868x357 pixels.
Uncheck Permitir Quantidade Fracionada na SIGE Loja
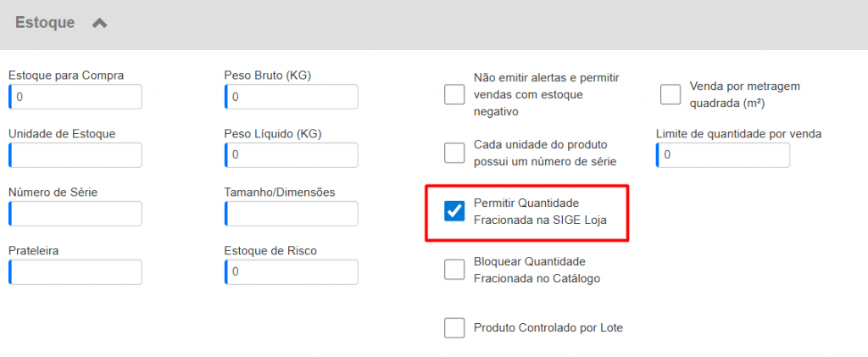click(x=454, y=211)
